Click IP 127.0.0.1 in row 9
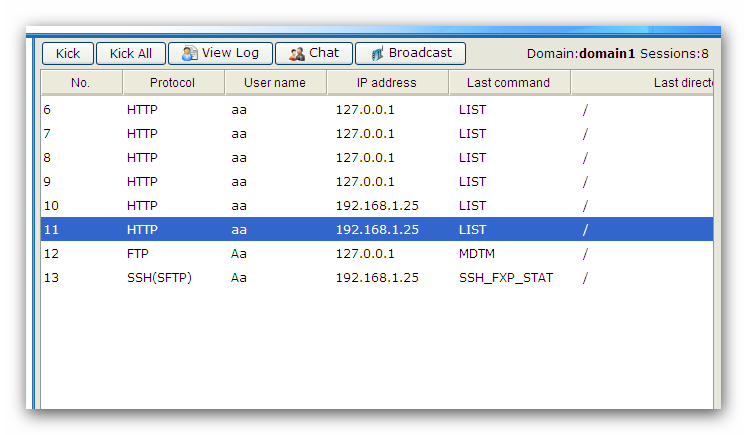Screen dimensions: 747x435 [365, 182]
